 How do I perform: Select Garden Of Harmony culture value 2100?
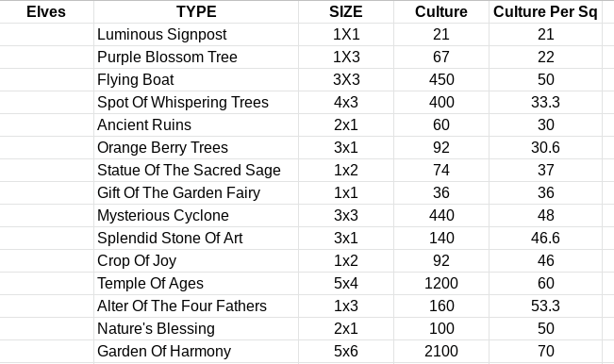pyautogui.click(x=441, y=352)
